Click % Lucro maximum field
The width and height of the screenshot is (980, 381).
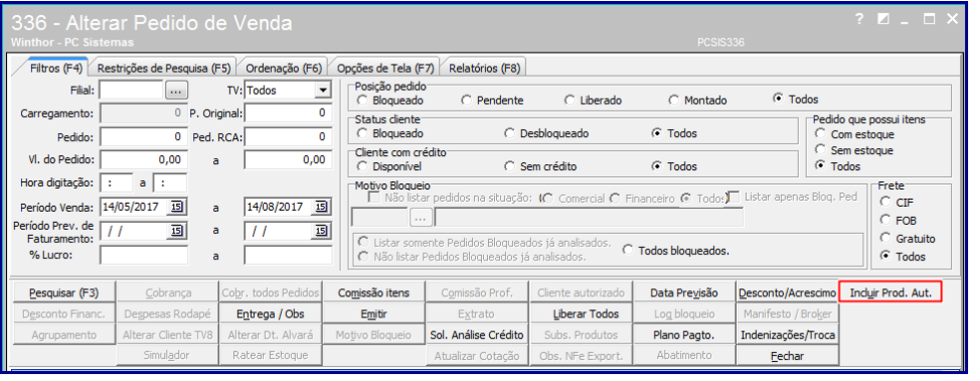tap(288, 256)
